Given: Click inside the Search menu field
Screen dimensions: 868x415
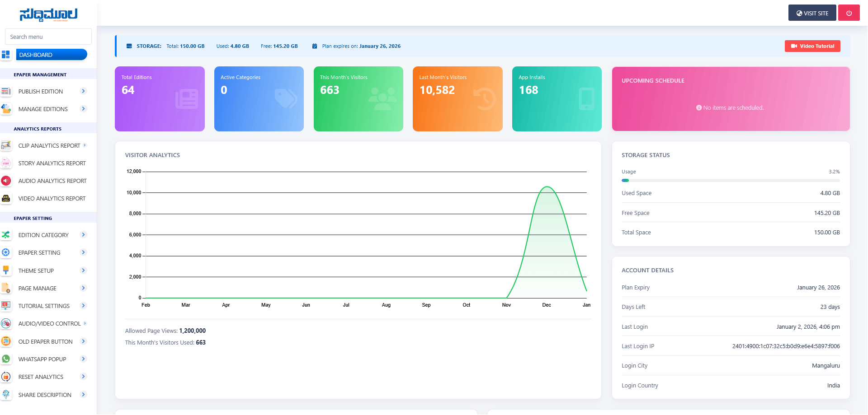Looking at the screenshot, I should tap(48, 37).
